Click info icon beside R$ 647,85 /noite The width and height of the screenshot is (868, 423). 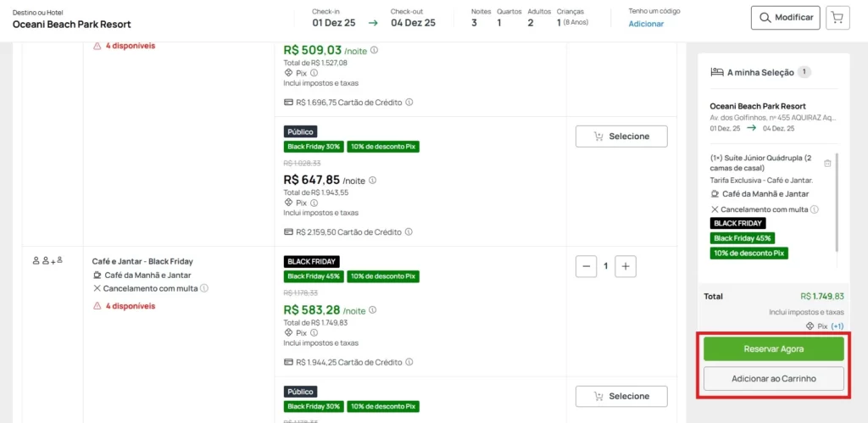[372, 180]
